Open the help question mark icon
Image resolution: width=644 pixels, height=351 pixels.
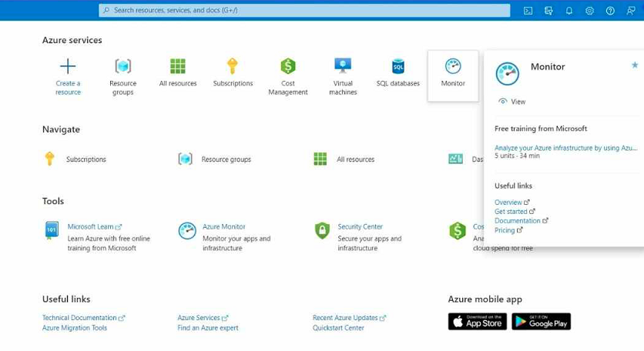click(x=610, y=11)
